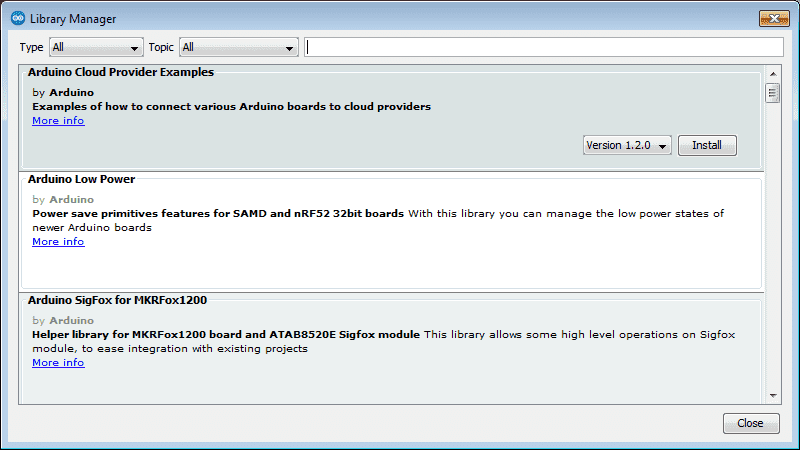
Task: Click the vertical scrollbar thumb
Action: [x=772, y=93]
